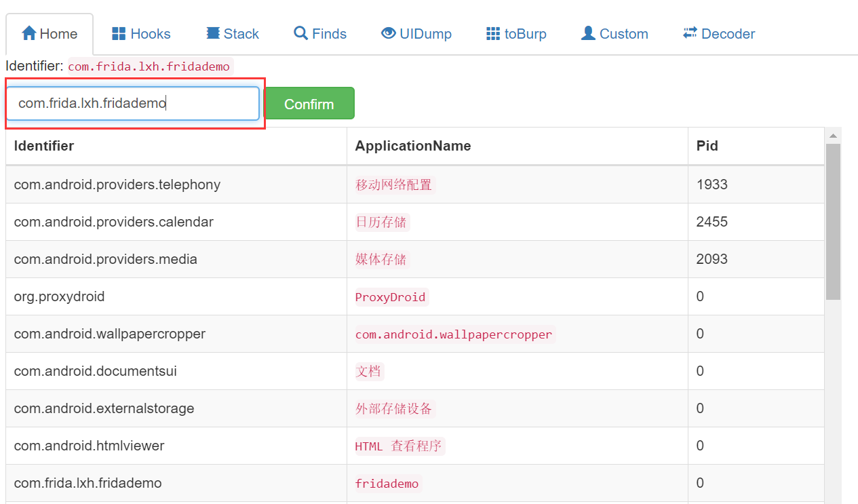Click Pid value 2455
The height and width of the screenshot is (504, 858).
(x=712, y=222)
